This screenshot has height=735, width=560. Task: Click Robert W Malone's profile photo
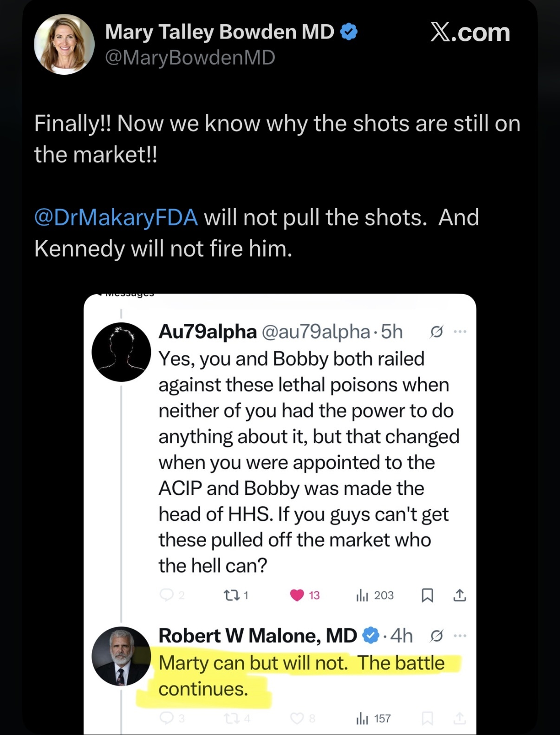[121, 656]
